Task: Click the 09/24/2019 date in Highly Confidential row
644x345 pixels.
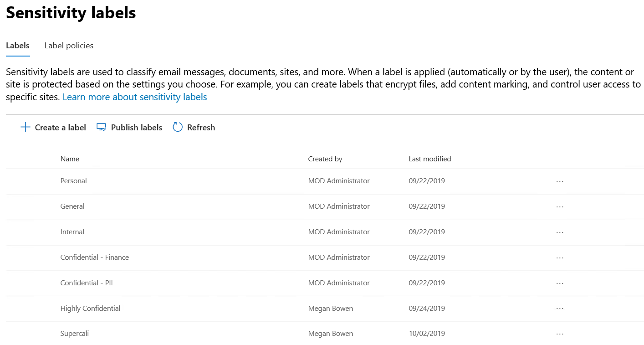Action: point(427,309)
